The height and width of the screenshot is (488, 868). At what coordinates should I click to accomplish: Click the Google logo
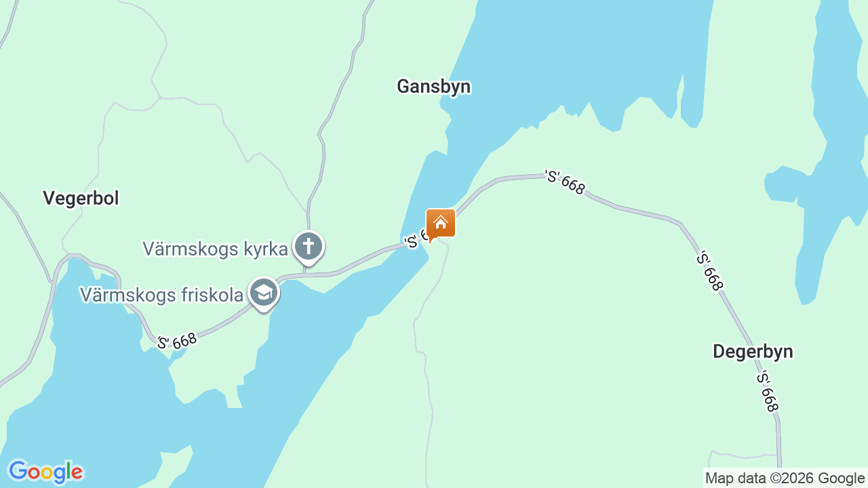45,472
